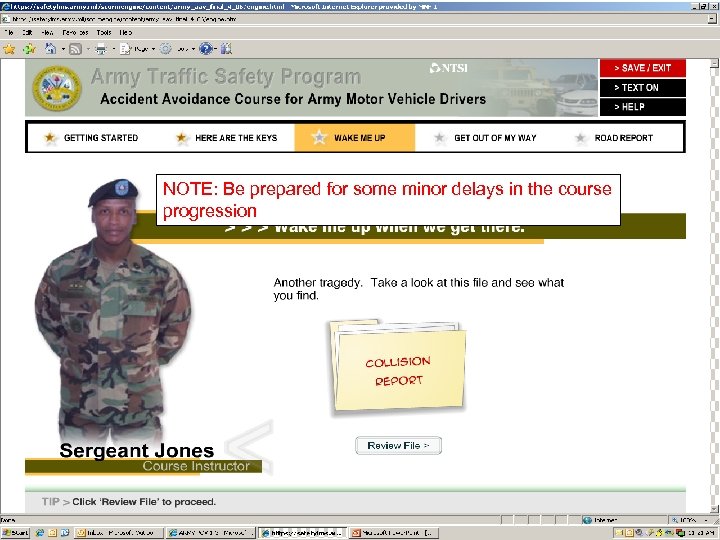Click the Internet zone globe in status bar
The width and height of the screenshot is (720, 540).
click(x=587, y=520)
